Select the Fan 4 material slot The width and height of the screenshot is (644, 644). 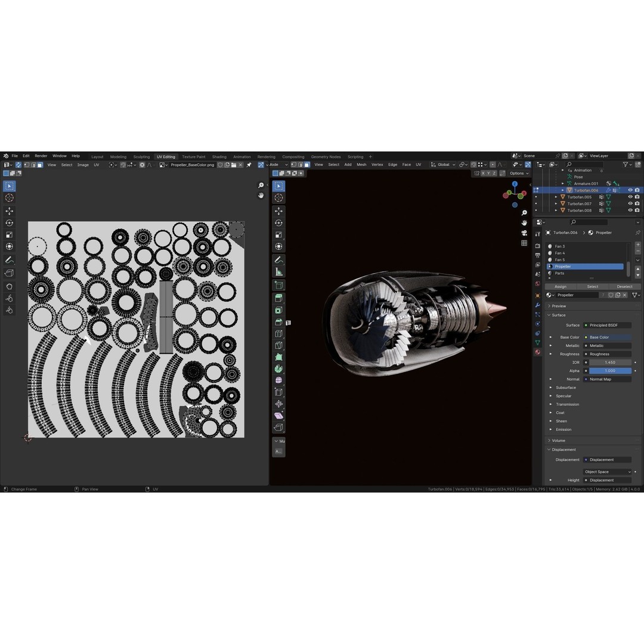click(559, 253)
